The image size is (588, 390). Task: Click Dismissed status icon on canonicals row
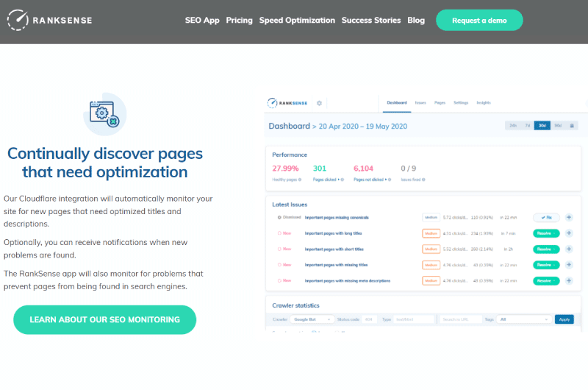click(x=279, y=217)
